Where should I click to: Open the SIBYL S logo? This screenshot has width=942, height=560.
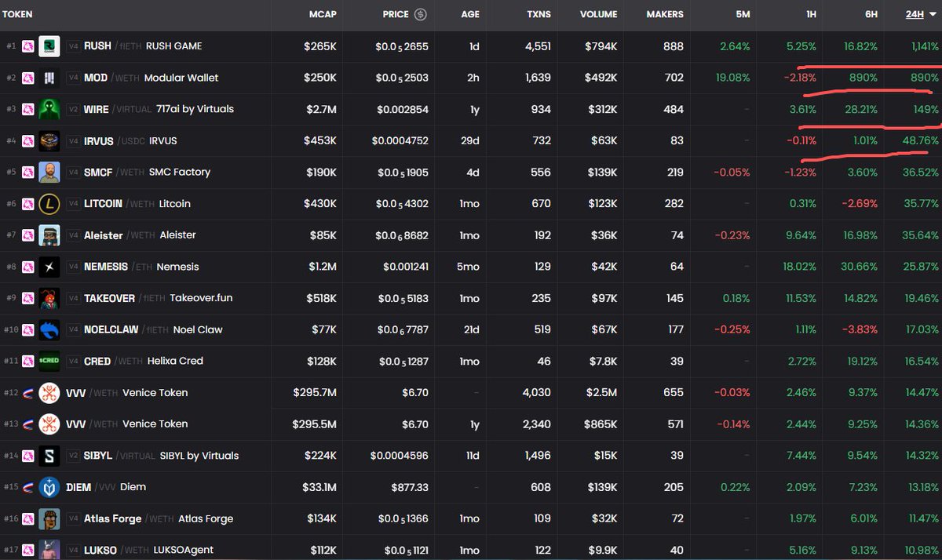click(x=49, y=456)
